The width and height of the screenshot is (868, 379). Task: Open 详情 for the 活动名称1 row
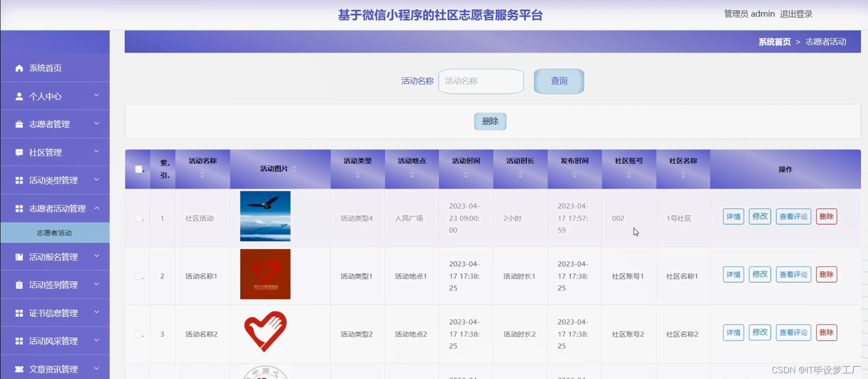tap(733, 275)
